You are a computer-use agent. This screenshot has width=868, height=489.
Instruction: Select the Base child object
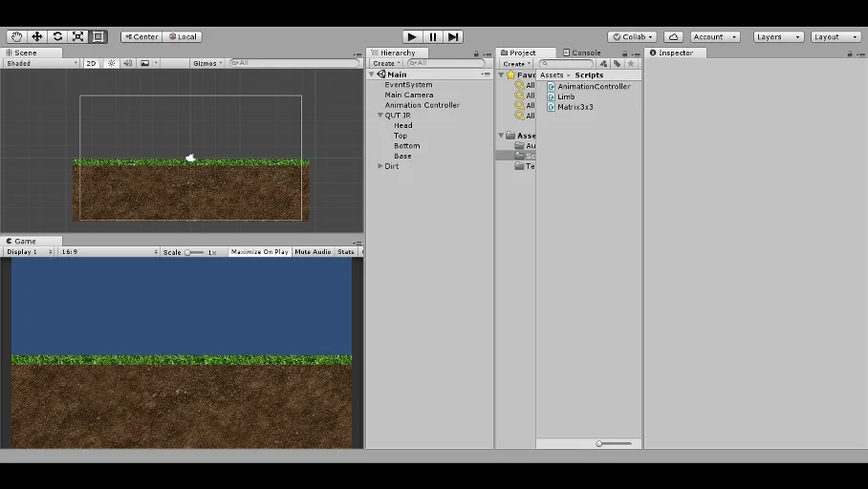pyautogui.click(x=402, y=156)
